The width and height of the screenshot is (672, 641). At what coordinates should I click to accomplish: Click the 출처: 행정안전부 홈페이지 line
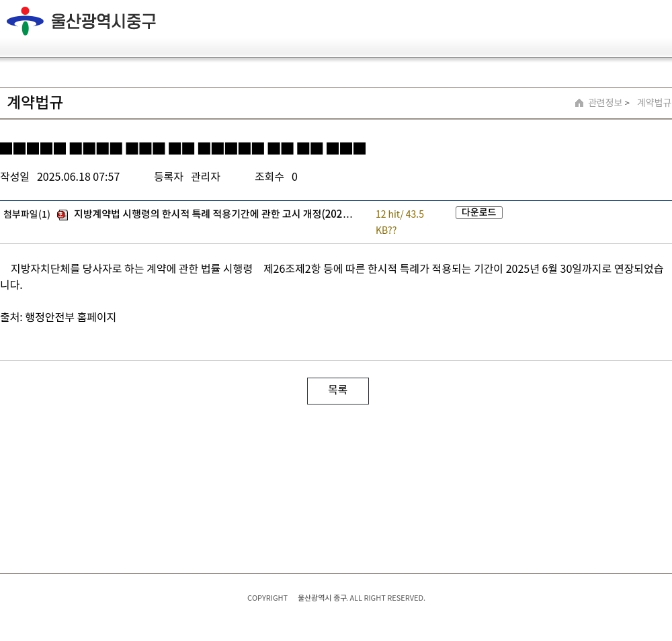[x=58, y=317]
